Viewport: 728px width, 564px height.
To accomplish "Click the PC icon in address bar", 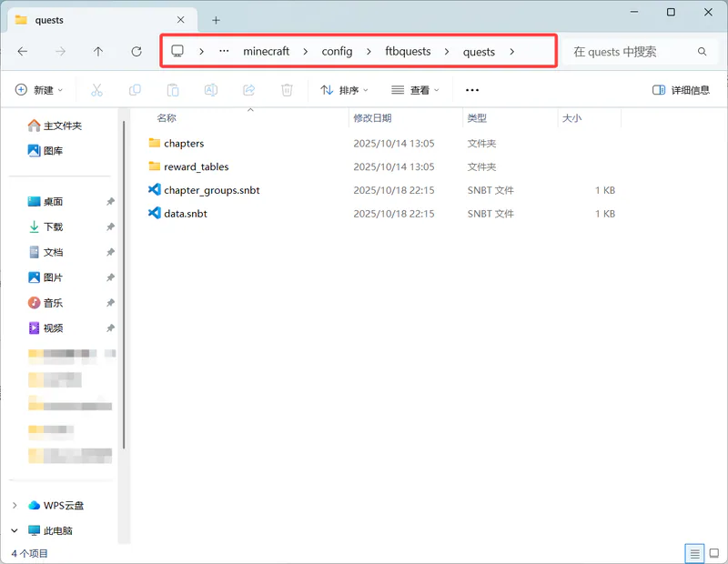I will 177,51.
